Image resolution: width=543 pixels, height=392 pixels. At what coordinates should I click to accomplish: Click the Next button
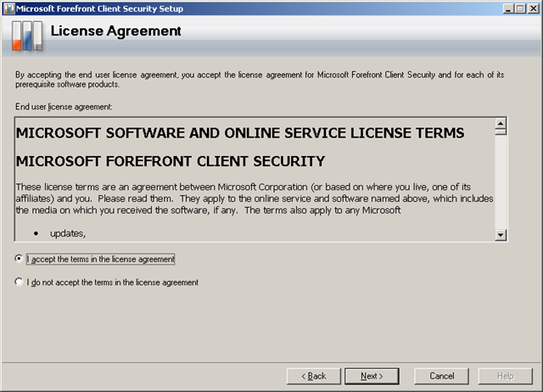[372, 376]
